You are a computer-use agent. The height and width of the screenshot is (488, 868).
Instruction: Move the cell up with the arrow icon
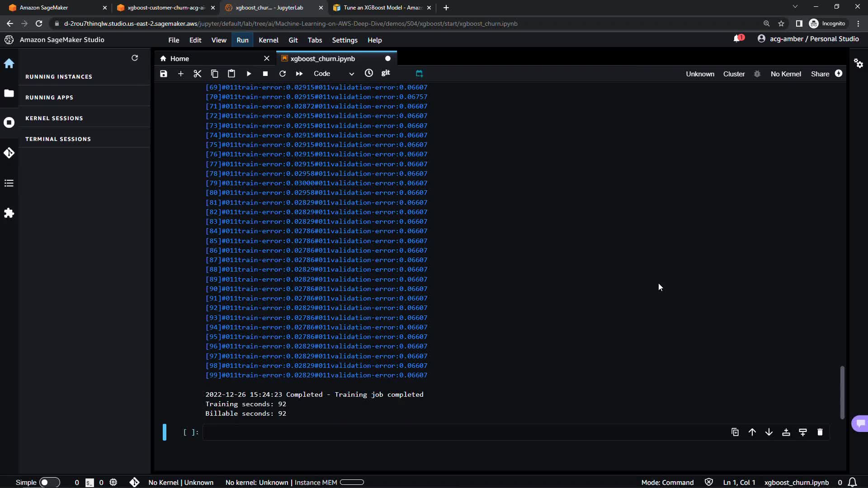point(752,432)
